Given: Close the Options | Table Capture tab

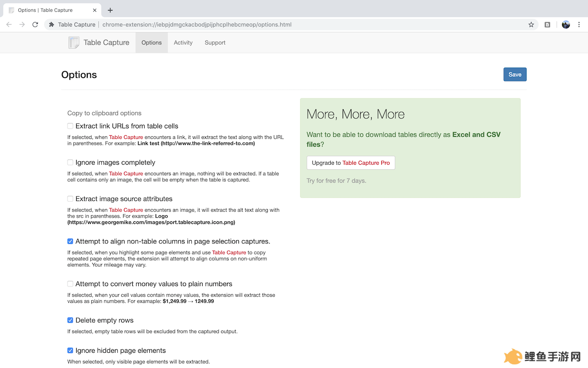Looking at the screenshot, I should [x=94, y=10].
